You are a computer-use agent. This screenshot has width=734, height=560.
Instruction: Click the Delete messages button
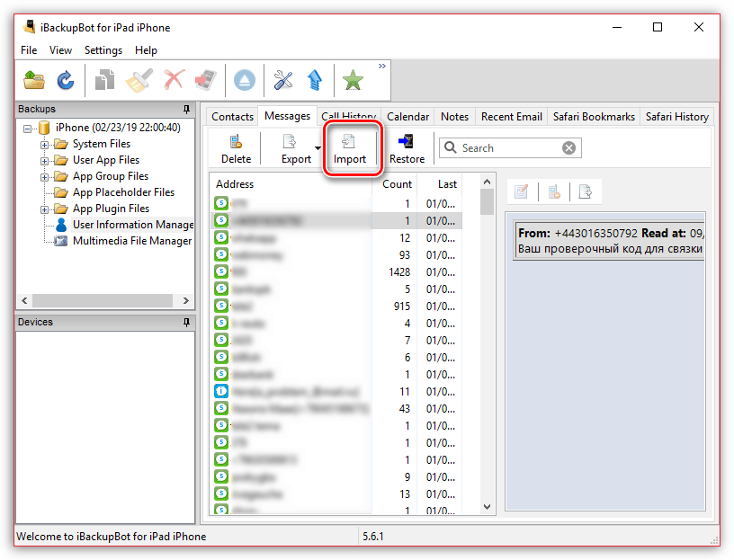[x=236, y=149]
